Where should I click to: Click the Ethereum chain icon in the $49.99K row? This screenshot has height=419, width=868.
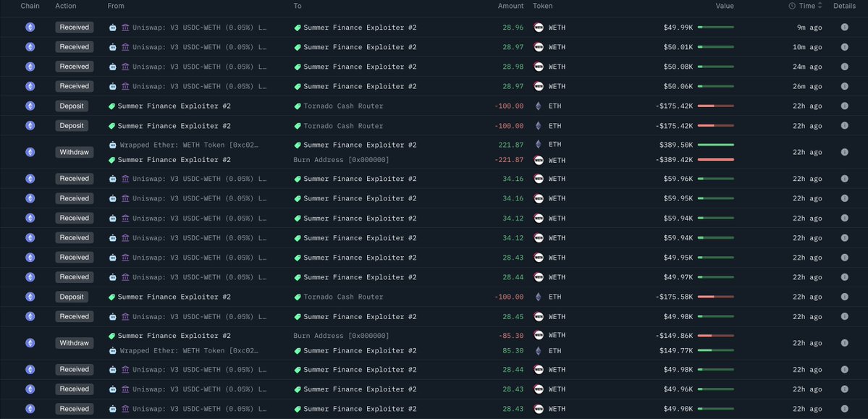click(30, 27)
